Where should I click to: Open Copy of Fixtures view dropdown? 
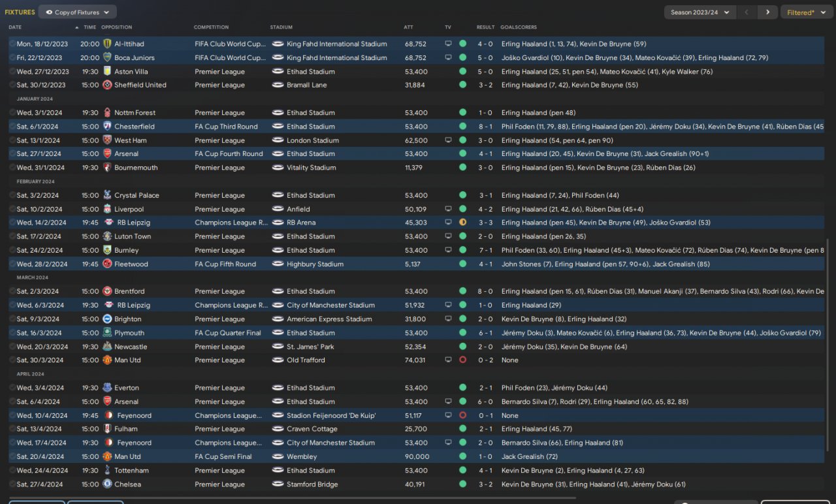[78, 12]
